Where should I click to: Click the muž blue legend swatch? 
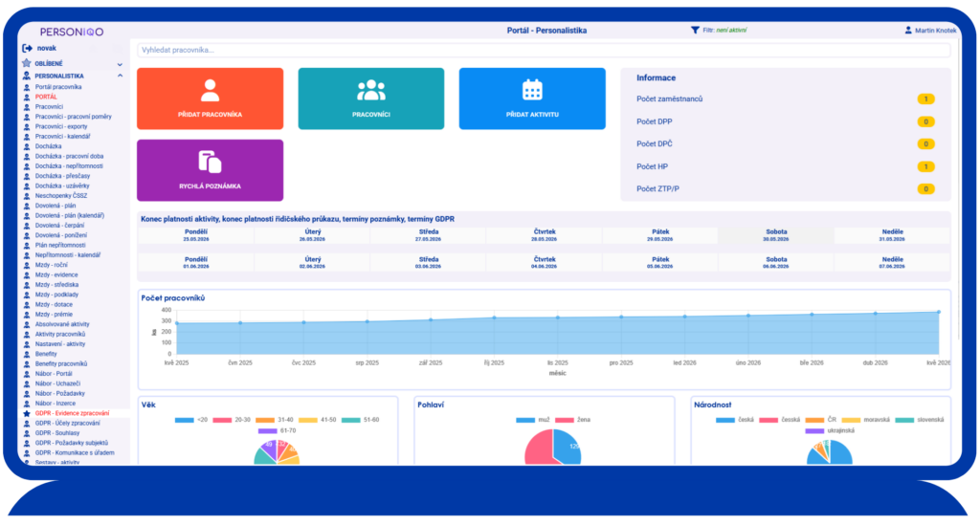tap(525, 420)
